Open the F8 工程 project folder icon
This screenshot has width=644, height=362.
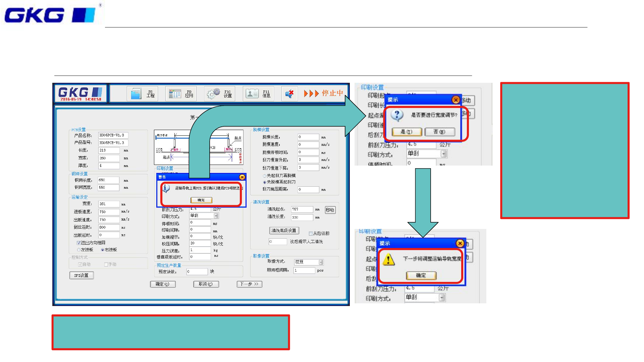pos(136,94)
